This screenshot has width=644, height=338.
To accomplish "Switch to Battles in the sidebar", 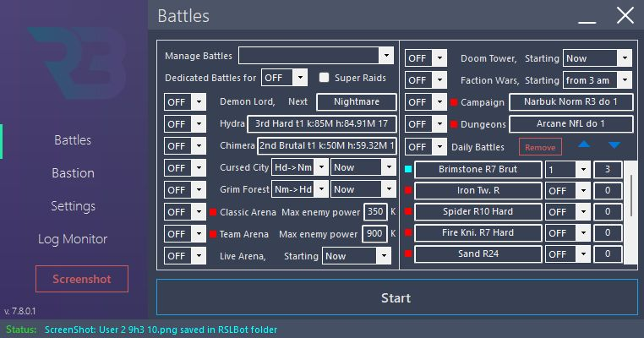I will (73, 140).
